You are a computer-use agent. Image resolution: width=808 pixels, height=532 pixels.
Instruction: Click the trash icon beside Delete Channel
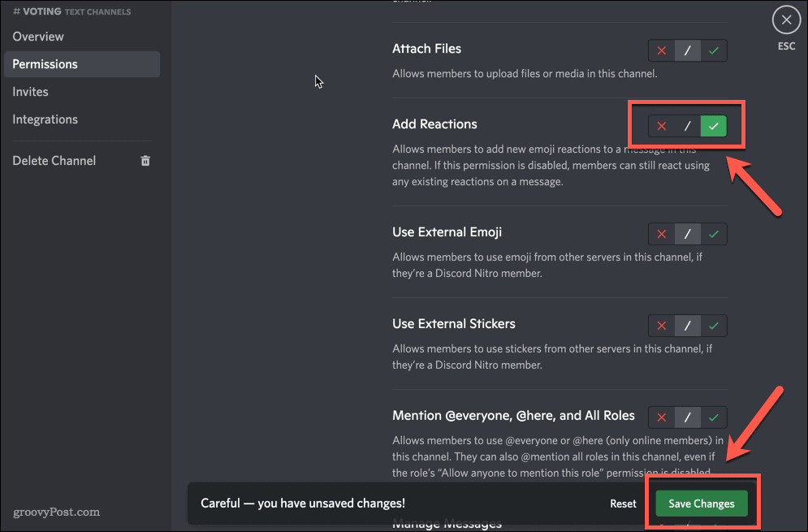tap(145, 161)
